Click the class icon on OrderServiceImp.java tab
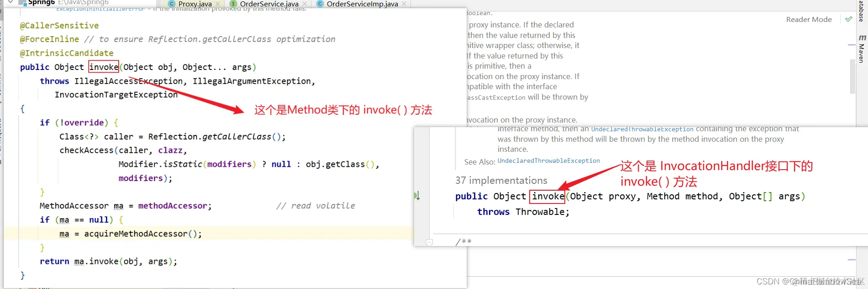868x289 pixels. coord(320,4)
